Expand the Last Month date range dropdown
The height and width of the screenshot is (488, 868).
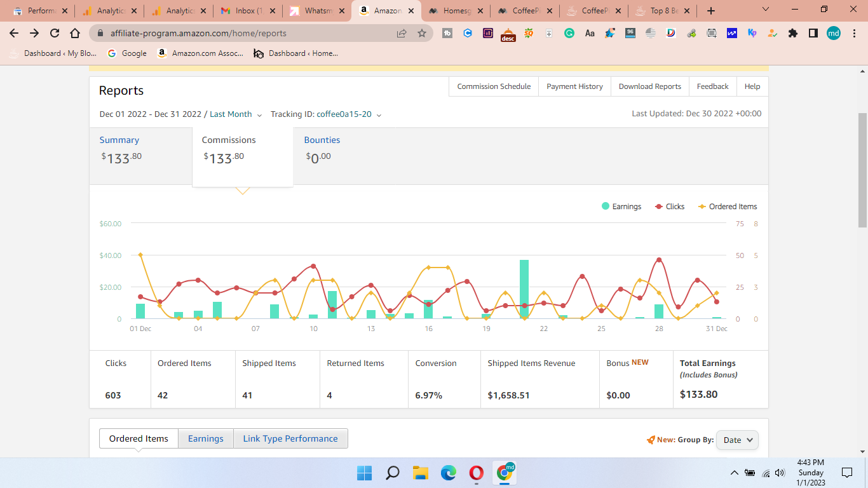click(236, 114)
